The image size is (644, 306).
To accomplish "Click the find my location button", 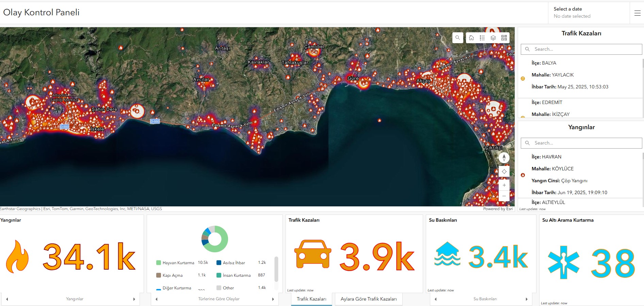I will click(x=504, y=171).
